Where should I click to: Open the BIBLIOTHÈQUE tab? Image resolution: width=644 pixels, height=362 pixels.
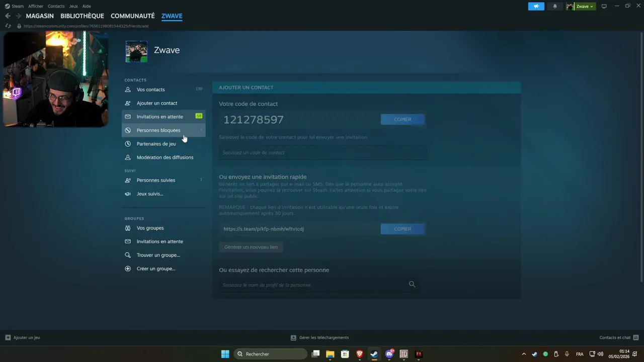(x=82, y=16)
